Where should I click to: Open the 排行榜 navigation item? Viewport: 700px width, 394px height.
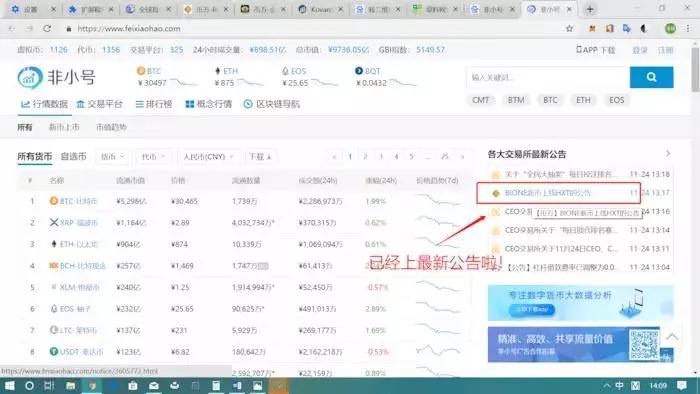(154, 104)
